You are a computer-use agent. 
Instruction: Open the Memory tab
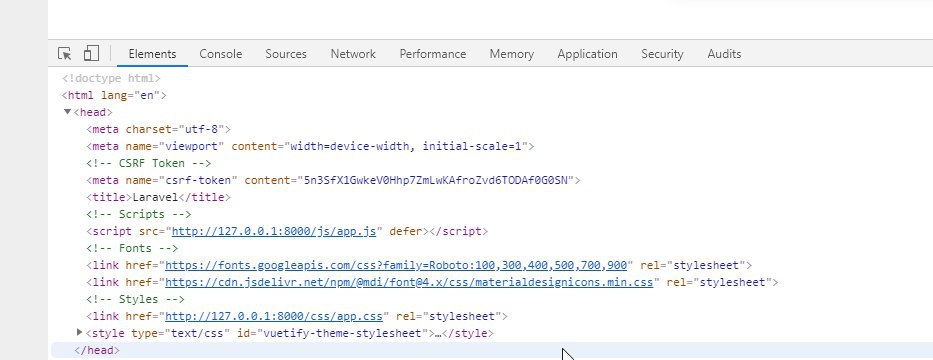(512, 54)
